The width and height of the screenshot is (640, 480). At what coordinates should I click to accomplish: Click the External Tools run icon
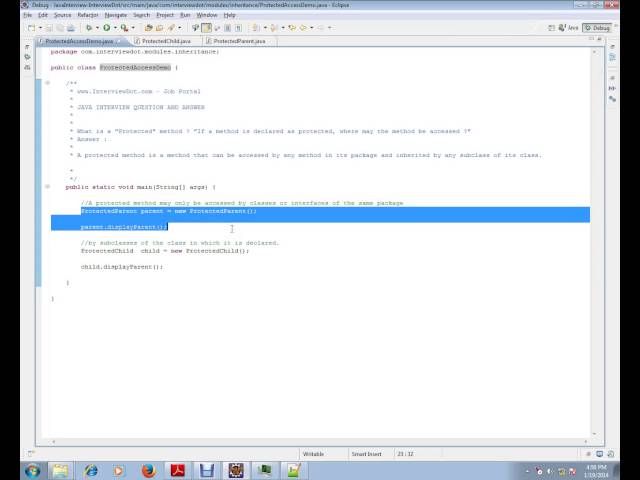(124, 28)
